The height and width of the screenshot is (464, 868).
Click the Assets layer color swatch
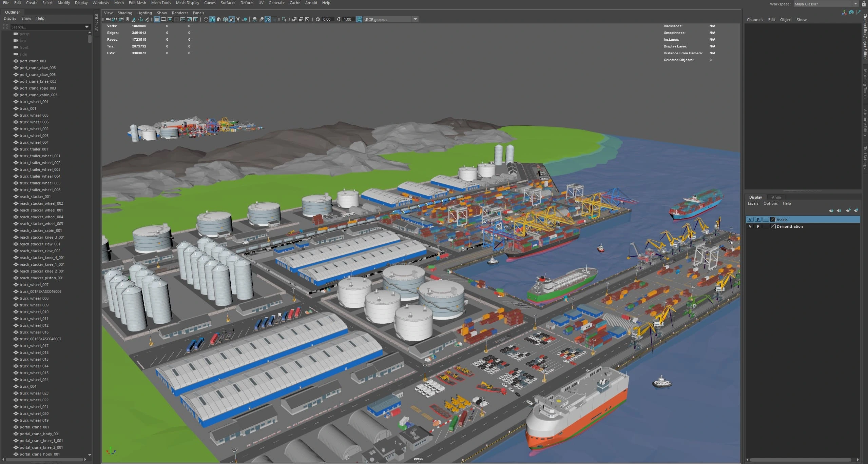click(x=773, y=220)
